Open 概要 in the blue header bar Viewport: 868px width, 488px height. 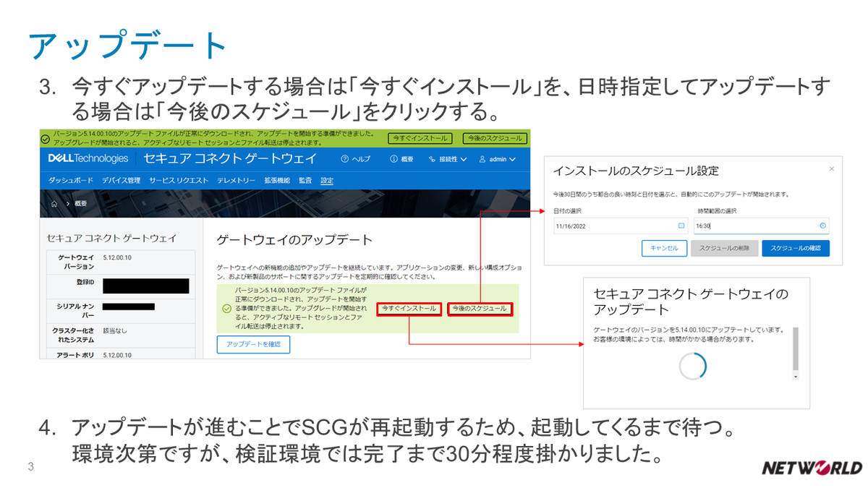coord(401,159)
